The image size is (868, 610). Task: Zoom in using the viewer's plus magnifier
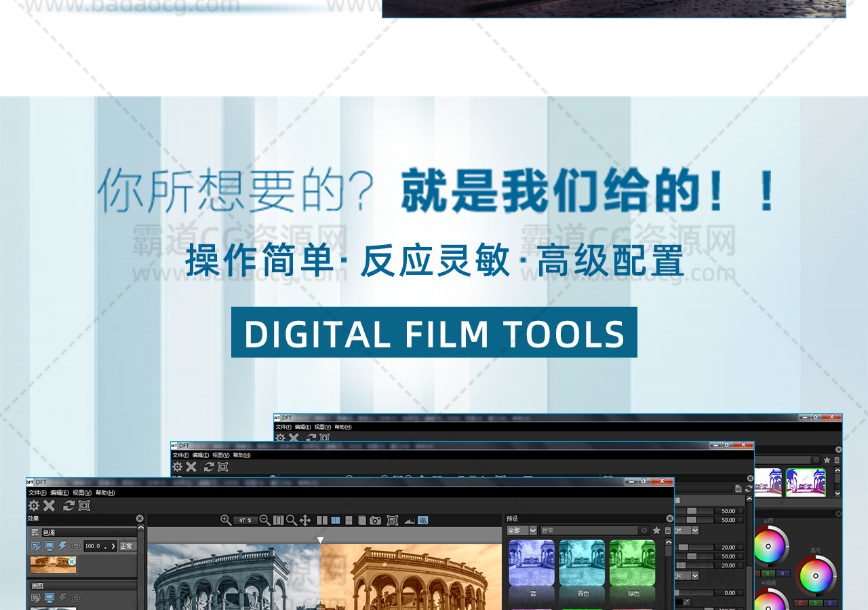(226, 520)
